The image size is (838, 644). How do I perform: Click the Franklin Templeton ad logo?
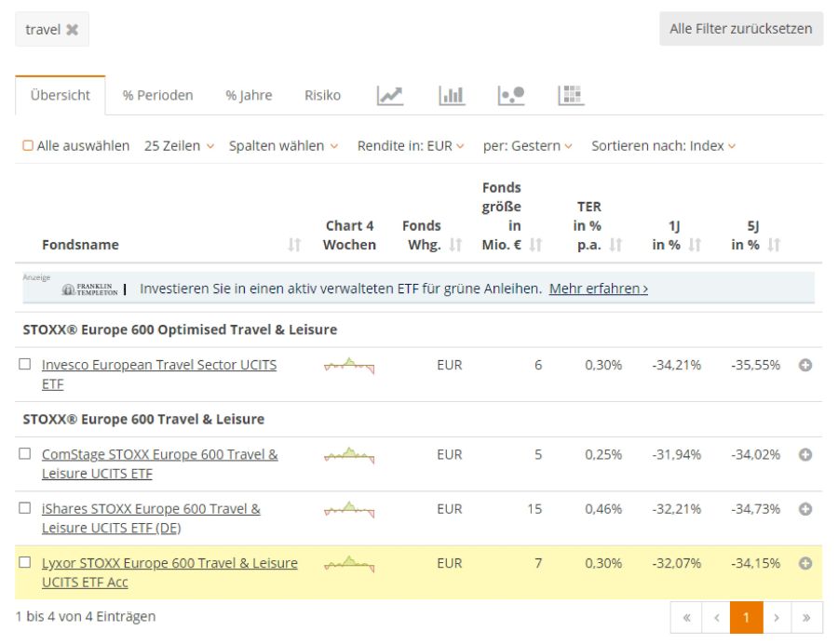89,289
